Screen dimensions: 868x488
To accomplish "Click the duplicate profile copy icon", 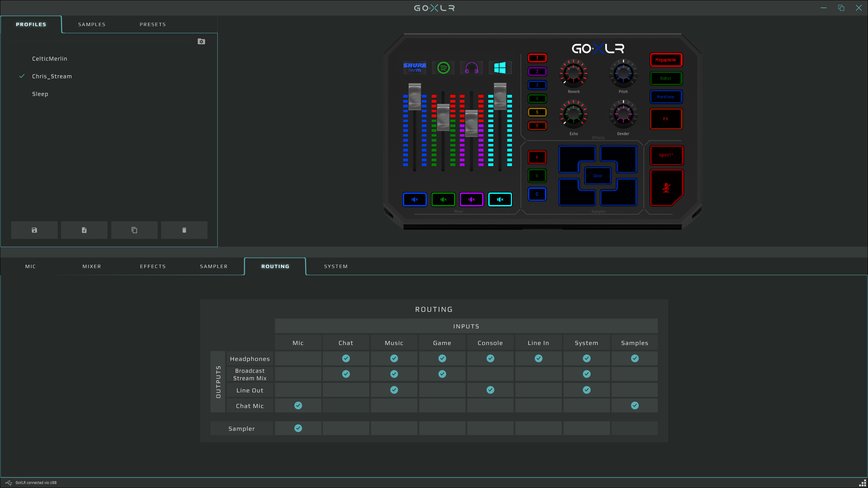I will (134, 230).
